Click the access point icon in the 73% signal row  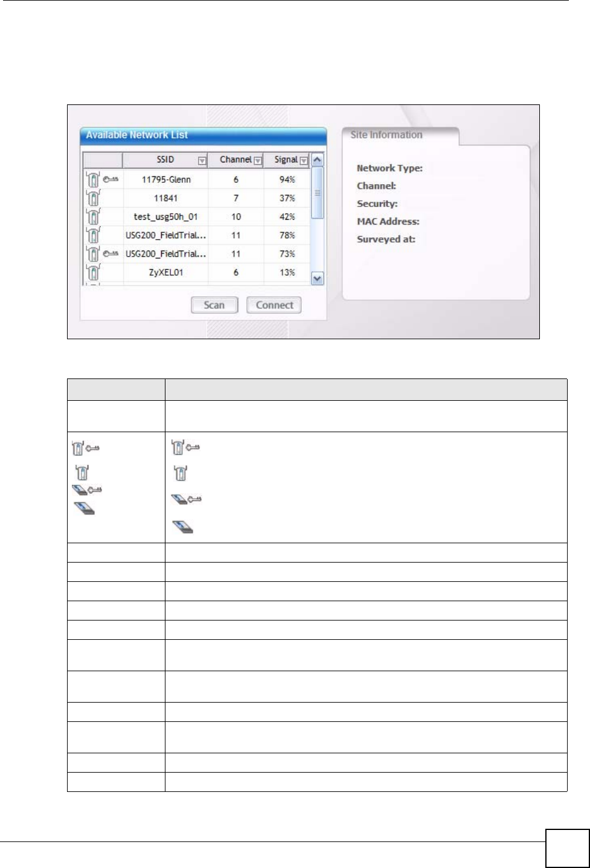[92, 254]
